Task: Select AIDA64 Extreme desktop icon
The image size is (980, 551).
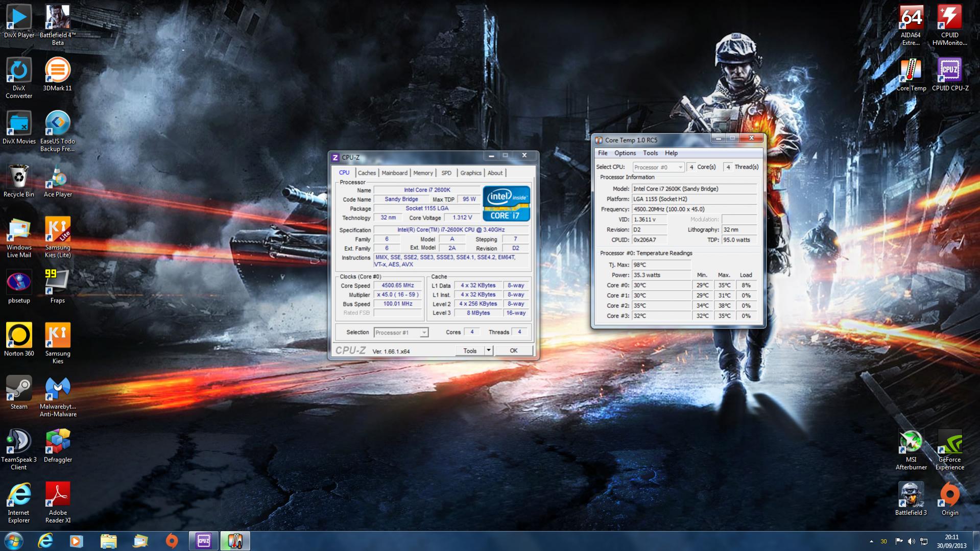Action: coord(911,25)
